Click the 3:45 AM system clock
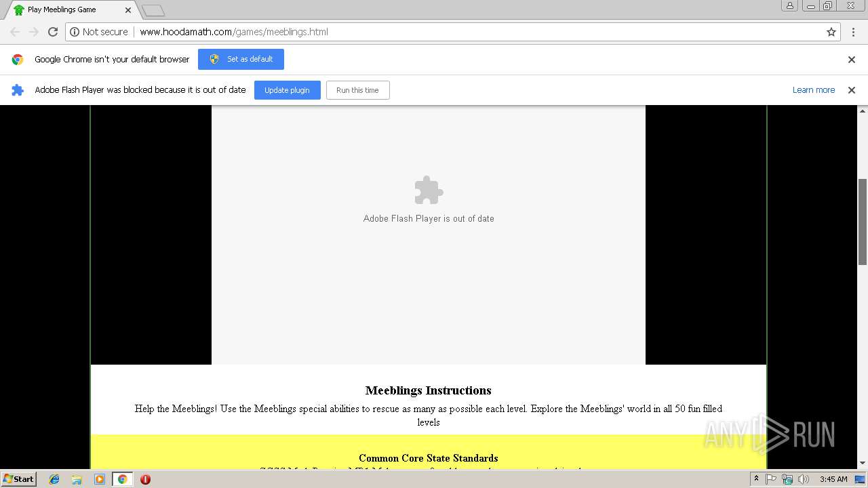 [833, 479]
